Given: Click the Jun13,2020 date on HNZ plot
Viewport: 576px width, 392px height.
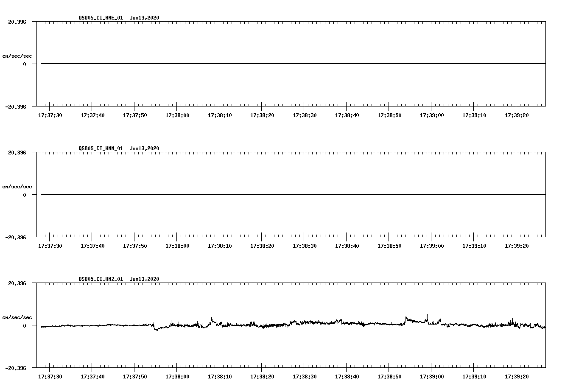Looking at the screenshot, I should (145, 279).
